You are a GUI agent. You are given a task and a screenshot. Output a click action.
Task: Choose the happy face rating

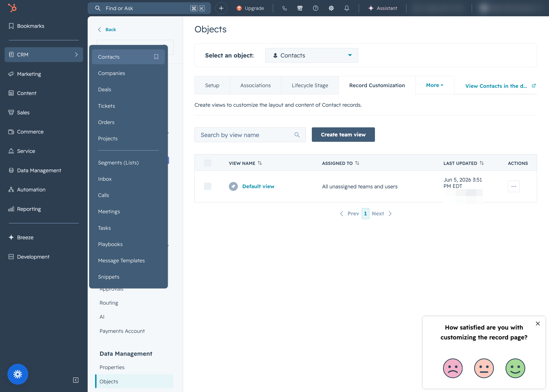[x=515, y=368]
